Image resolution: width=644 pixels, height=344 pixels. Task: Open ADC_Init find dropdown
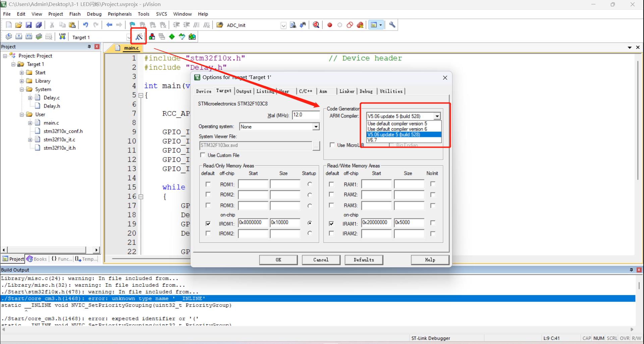pyautogui.click(x=283, y=25)
